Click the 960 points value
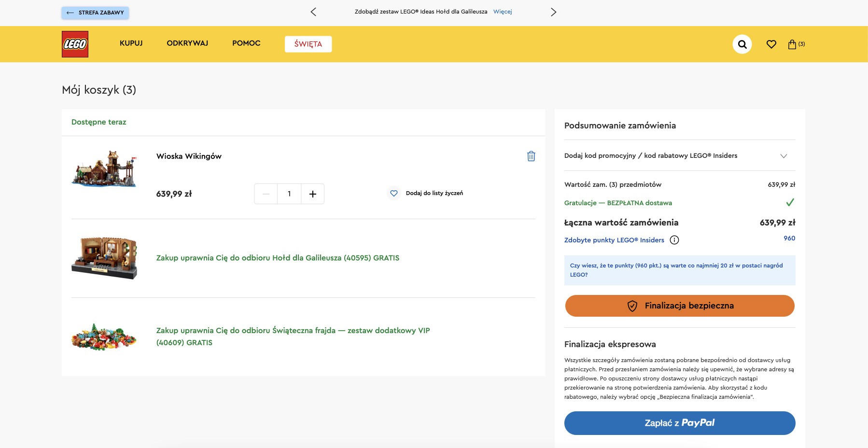 (789, 238)
